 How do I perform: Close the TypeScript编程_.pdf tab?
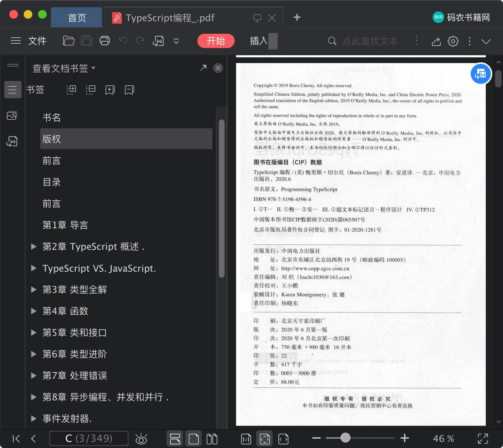tap(272, 18)
